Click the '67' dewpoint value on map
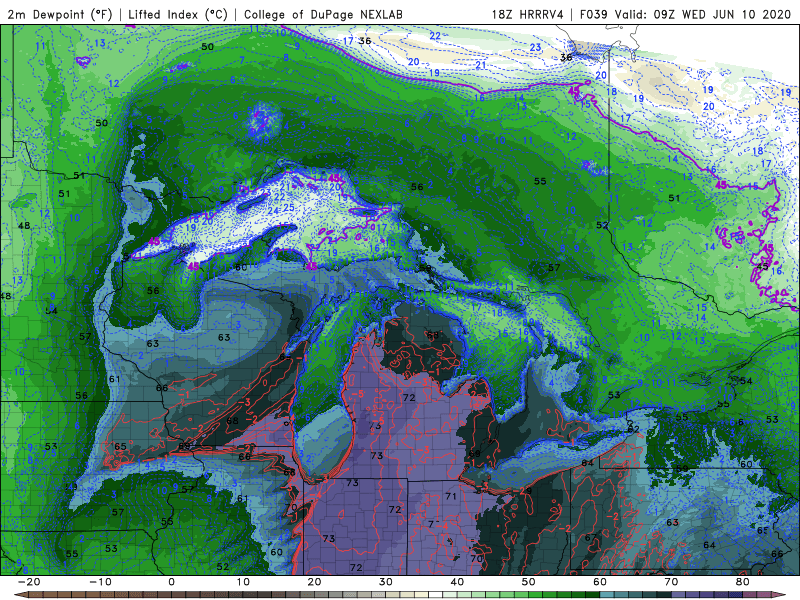Screen dimensions: 800x600 [x=591, y=538]
